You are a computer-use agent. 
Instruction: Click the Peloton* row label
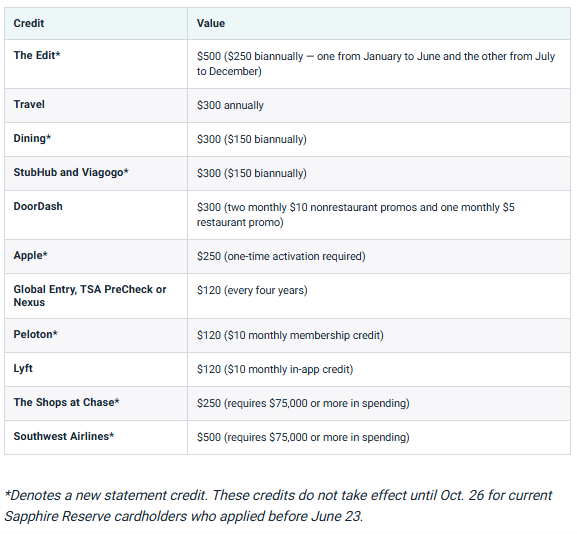pyautogui.click(x=35, y=334)
